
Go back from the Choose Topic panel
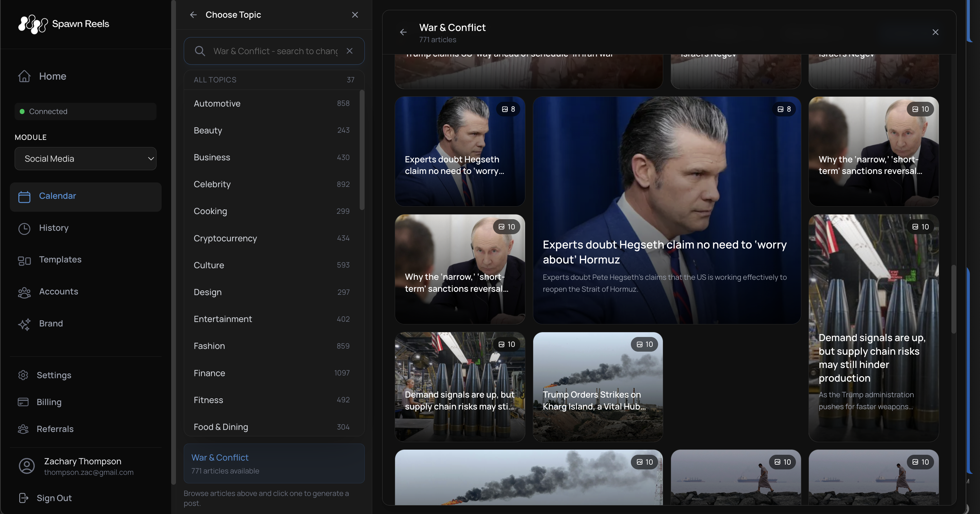click(x=193, y=15)
